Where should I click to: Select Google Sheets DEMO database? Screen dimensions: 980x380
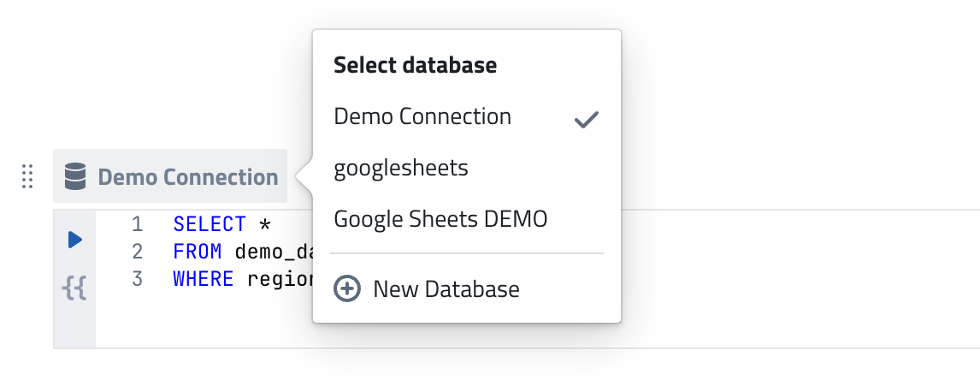click(467, 219)
